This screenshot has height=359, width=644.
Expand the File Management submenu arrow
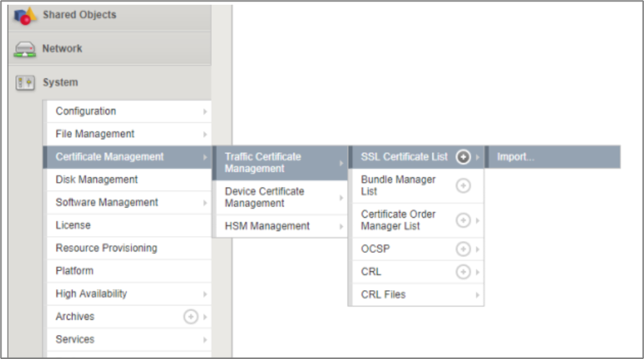204,134
